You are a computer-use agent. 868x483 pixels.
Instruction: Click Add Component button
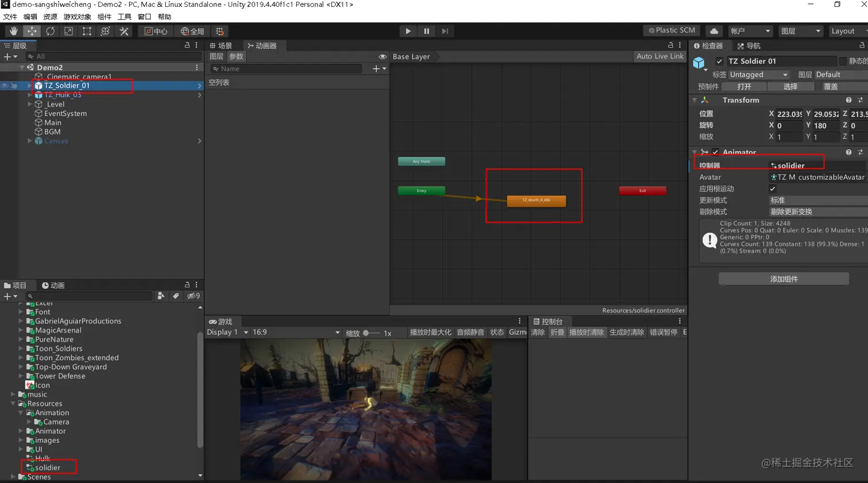tap(784, 279)
